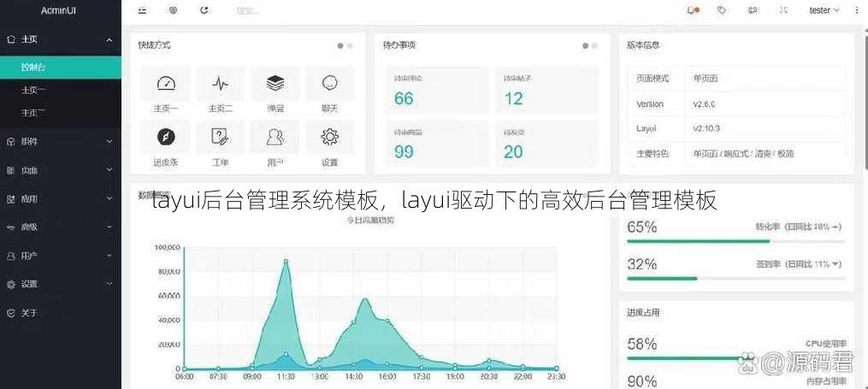Click the 32% 签到率 progress bar
The height and width of the screenshot is (389, 868).
(x=735, y=279)
